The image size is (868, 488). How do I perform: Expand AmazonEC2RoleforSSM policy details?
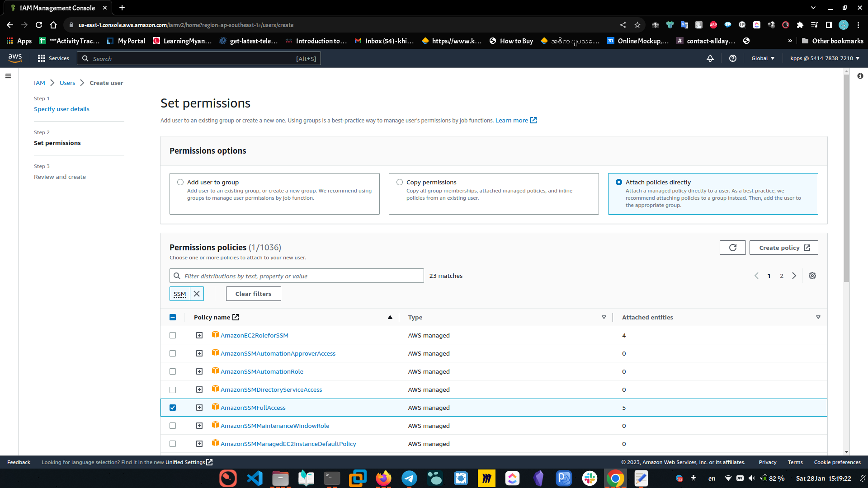pyautogui.click(x=199, y=335)
